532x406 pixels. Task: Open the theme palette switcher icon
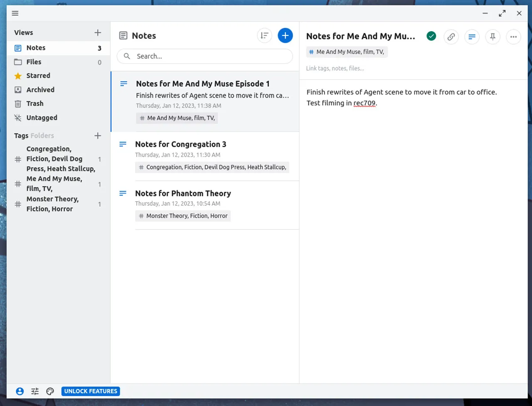pos(50,391)
